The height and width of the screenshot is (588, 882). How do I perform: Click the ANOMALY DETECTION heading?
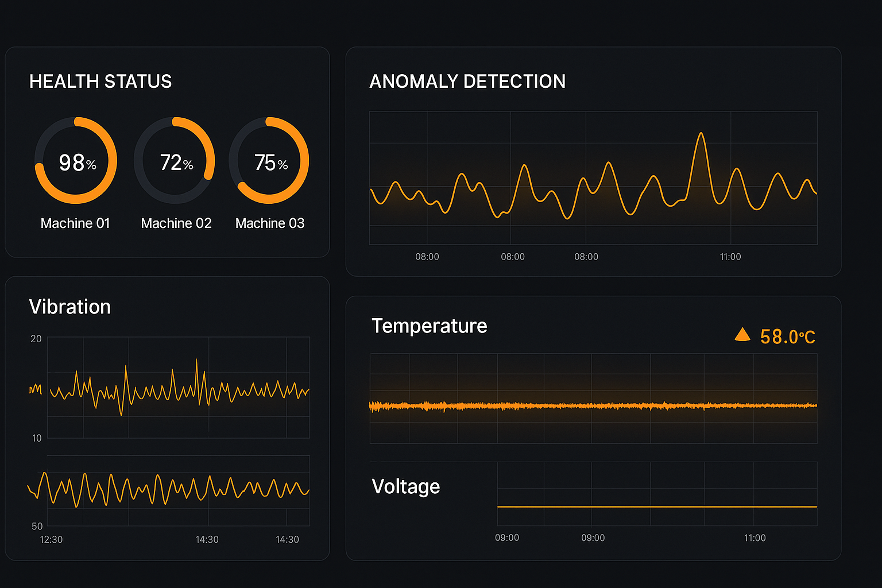click(x=467, y=82)
